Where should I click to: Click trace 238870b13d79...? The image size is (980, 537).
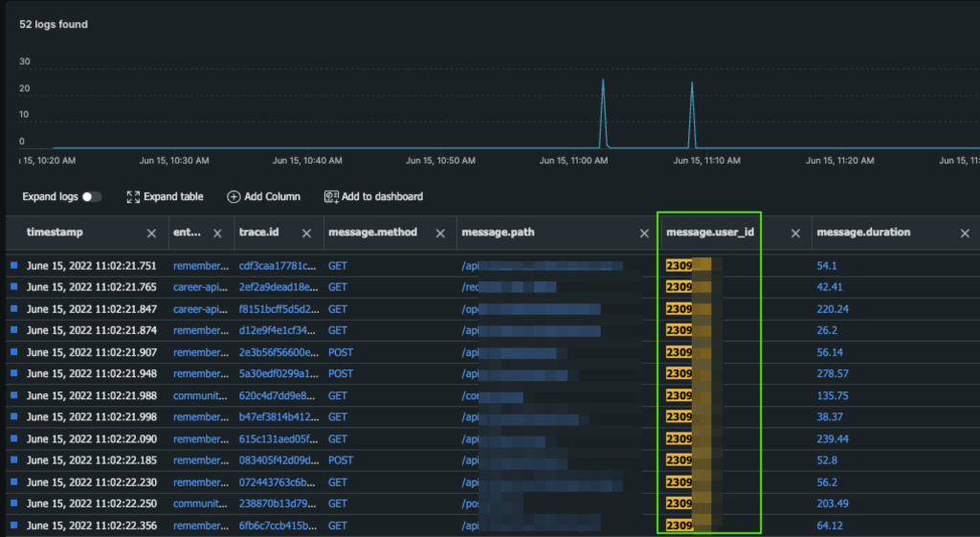278,503
